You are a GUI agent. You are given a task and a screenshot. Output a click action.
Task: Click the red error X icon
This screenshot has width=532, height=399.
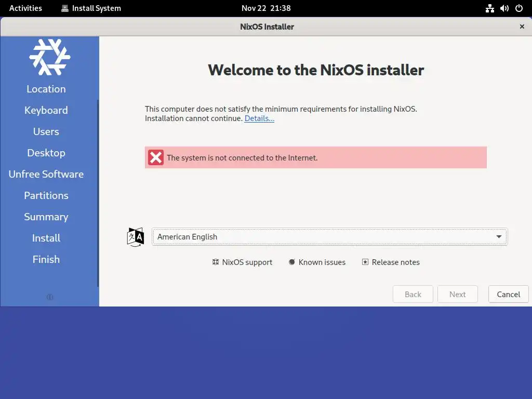click(156, 157)
